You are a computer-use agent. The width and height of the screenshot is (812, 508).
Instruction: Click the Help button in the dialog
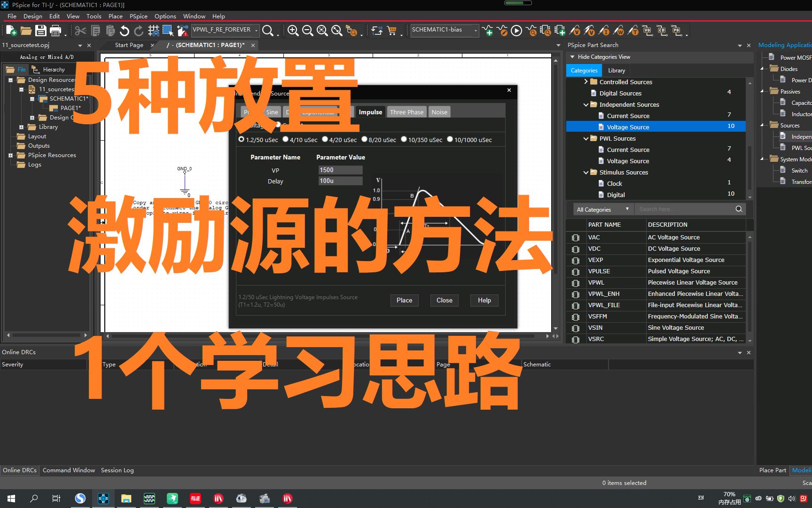[x=484, y=300]
